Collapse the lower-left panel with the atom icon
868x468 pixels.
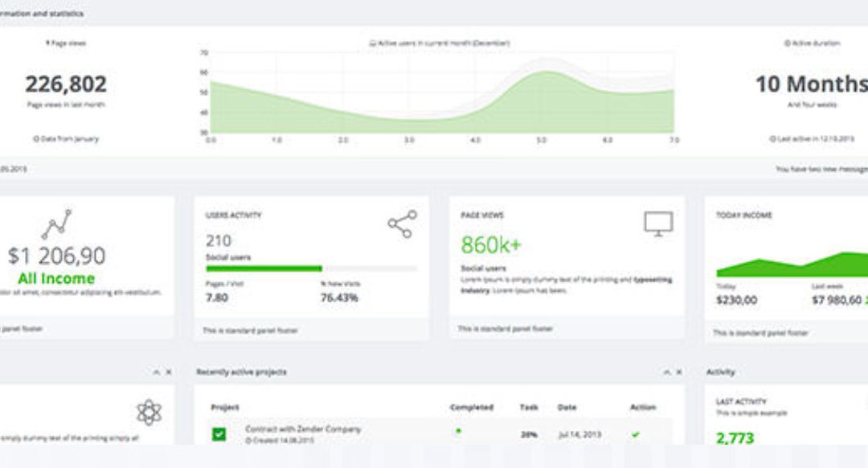point(155,372)
